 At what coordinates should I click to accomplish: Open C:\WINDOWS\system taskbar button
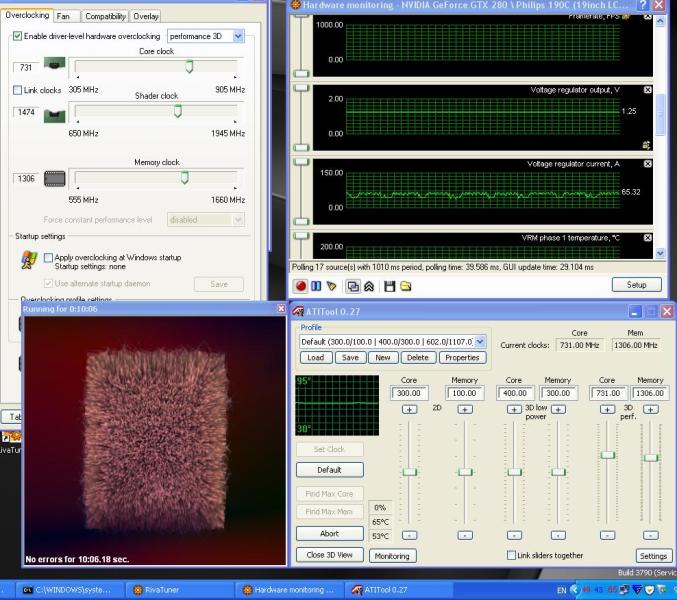[x=69, y=590]
